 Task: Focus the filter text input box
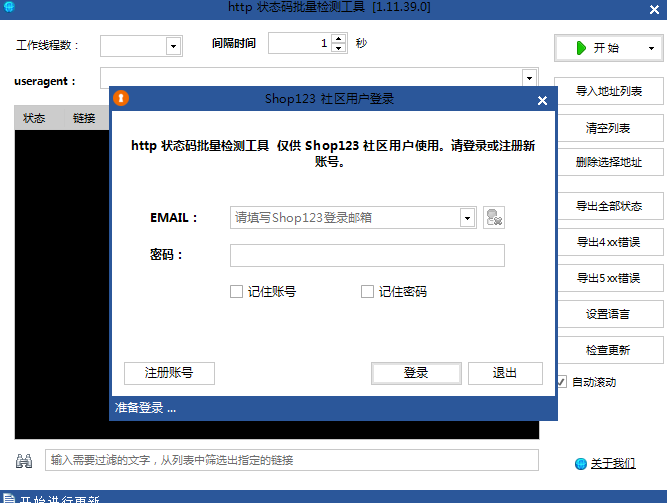click(x=292, y=460)
